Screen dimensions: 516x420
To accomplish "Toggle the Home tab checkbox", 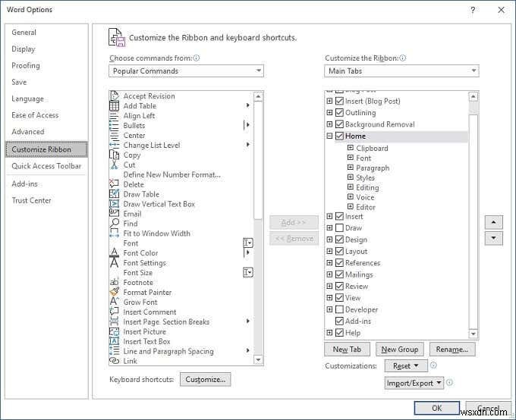I will 339,136.
